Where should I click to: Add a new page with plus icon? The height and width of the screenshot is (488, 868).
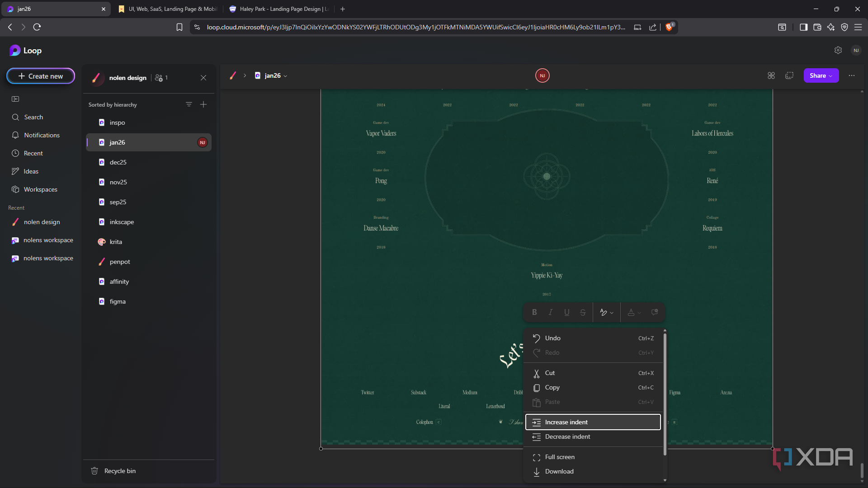point(203,104)
